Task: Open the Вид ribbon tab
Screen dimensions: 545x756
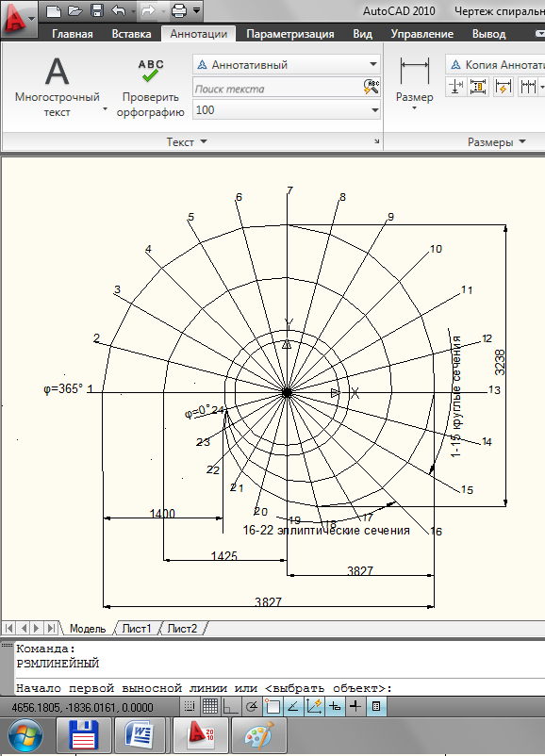Action: click(362, 34)
